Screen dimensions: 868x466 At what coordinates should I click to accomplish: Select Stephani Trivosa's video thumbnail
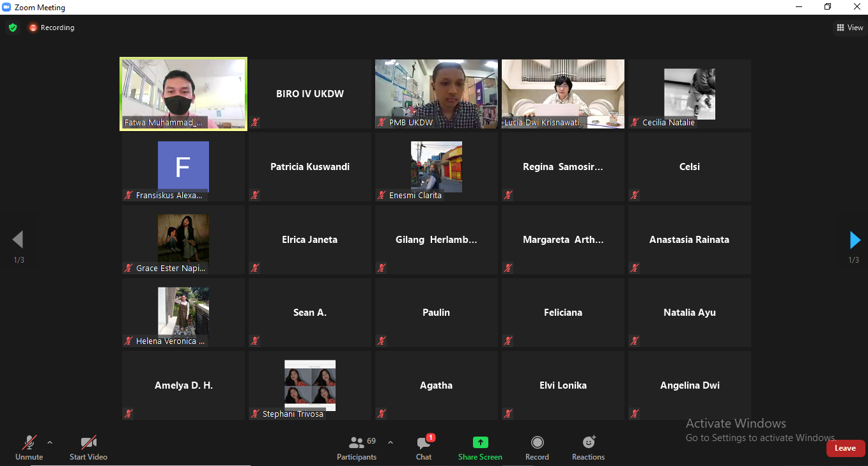(309, 384)
